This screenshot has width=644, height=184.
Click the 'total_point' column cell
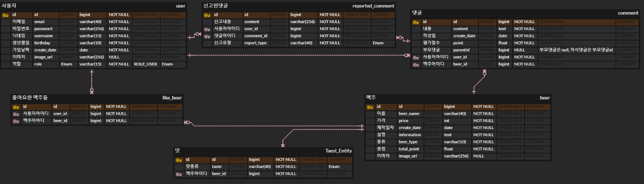(411, 149)
